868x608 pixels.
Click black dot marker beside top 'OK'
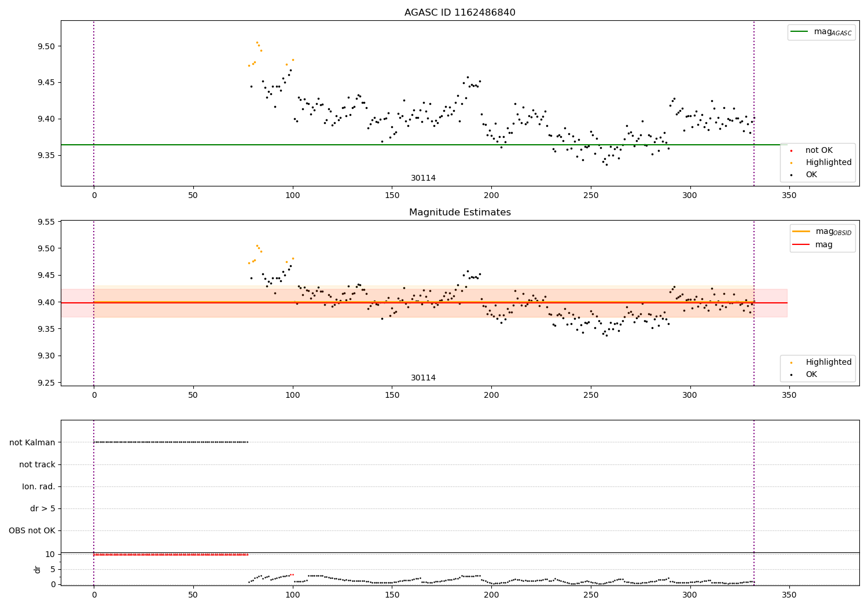[x=791, y=175]
